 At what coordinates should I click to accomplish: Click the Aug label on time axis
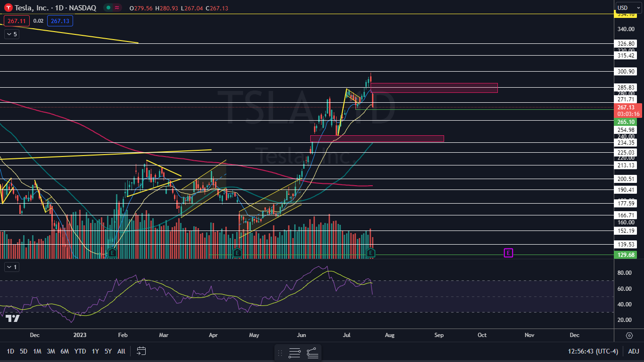[389, 335]
